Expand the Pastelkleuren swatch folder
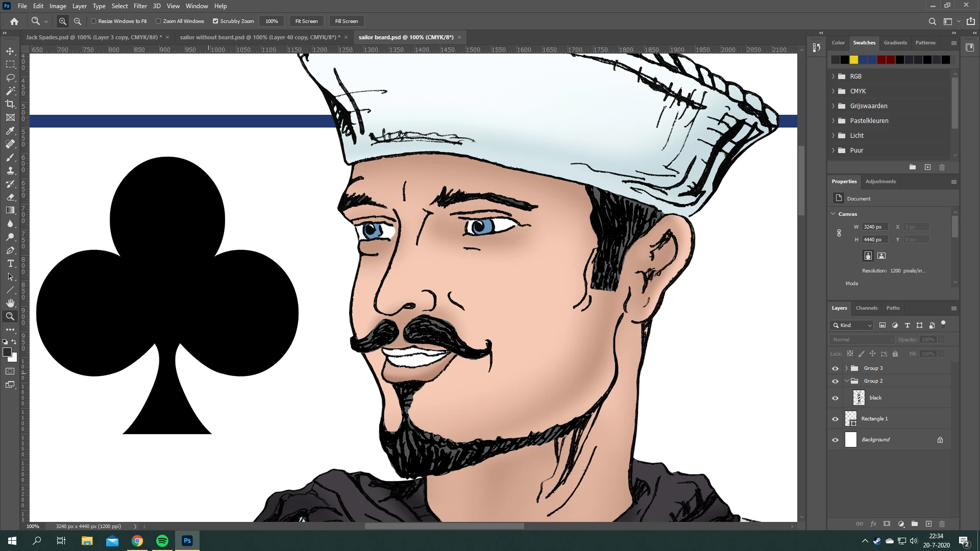The image size is (980, 551). click(834, 121)
